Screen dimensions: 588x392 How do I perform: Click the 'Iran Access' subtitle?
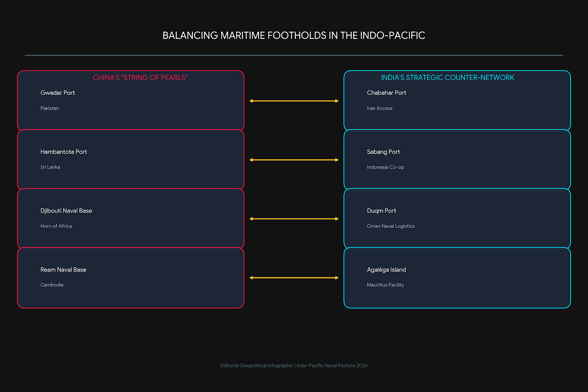pyautogui.click(x=380, y=108)
